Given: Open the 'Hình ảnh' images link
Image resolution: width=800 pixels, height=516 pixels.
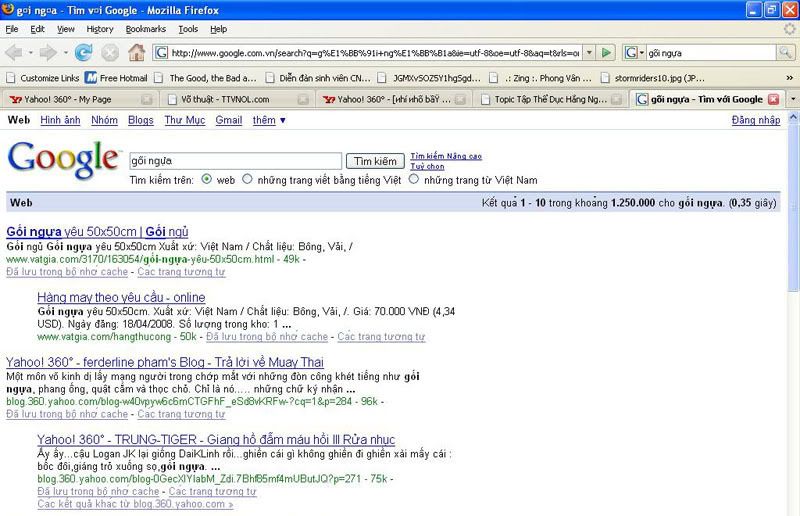Looking at the screenshot, I should 60,120.
